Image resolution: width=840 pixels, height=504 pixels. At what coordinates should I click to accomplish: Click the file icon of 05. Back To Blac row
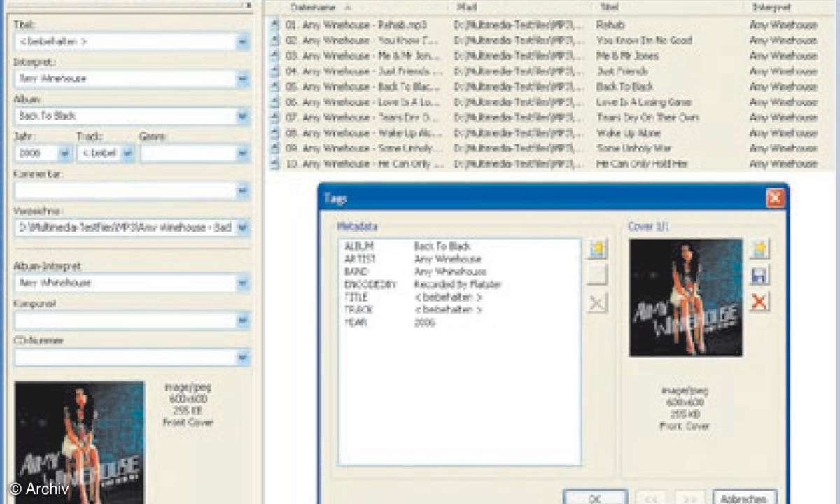point(274,87)
